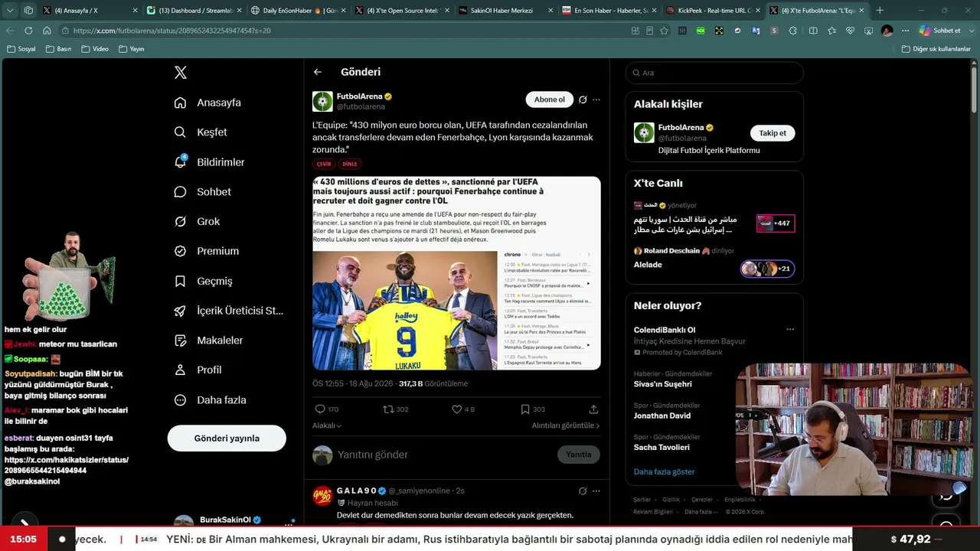This screenshot has height=551, width=980.
Task: Open FutbolArena's profile avatar on the post
Action: (x=322, y=101)
